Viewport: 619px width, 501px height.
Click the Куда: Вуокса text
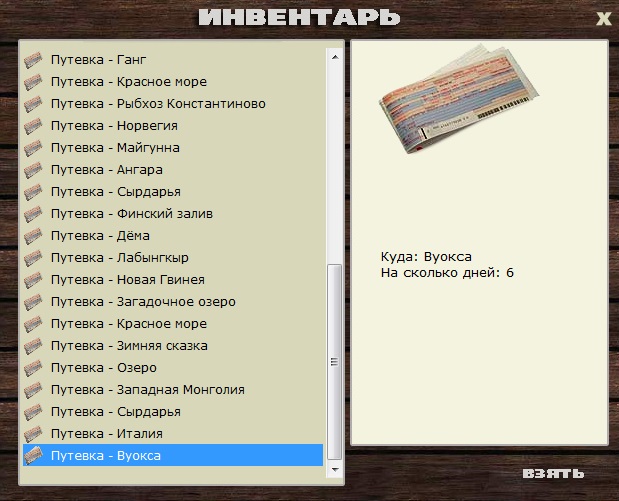[426, 257]
